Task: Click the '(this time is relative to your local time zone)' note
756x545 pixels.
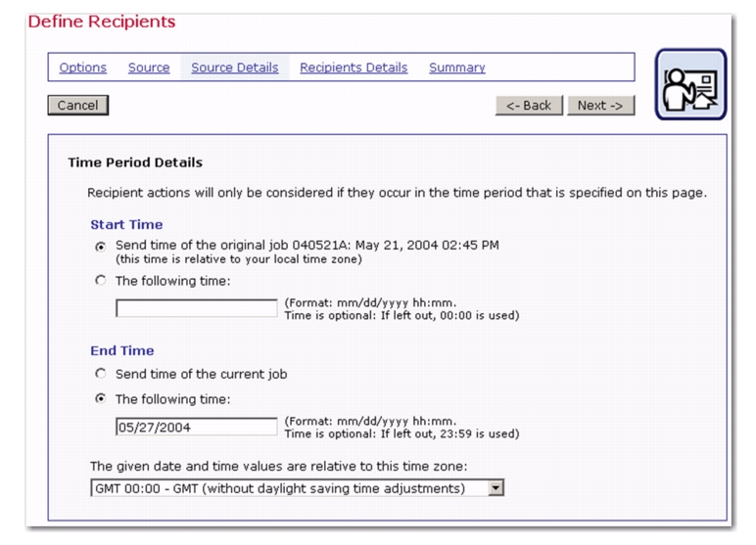Action: coord(239,259)
